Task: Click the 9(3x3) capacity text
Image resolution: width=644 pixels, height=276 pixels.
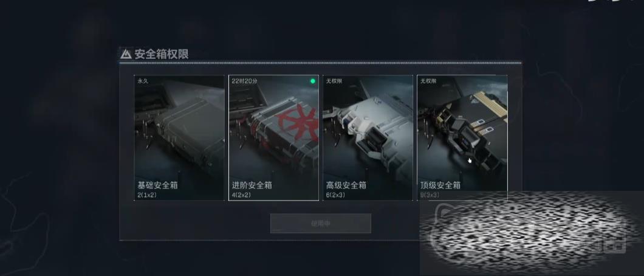Action: coord(430,195)
